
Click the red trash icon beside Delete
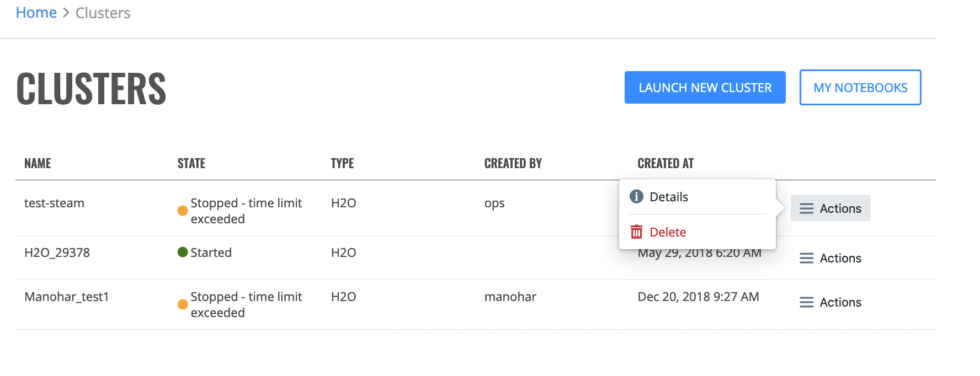click(636, 232)
